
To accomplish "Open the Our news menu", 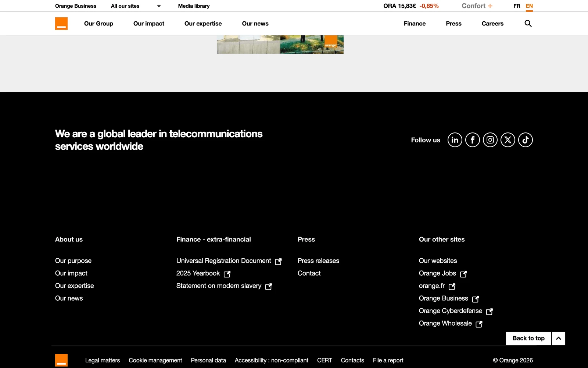I will coord(255,24).
